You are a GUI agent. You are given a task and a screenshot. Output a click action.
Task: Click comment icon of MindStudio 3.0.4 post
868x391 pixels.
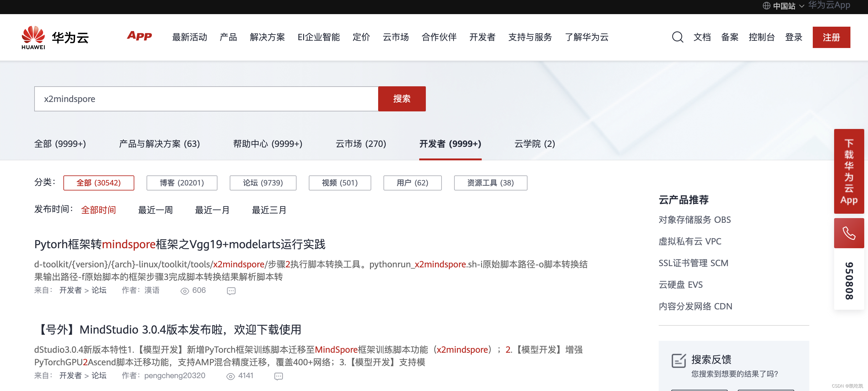[278, 376]
